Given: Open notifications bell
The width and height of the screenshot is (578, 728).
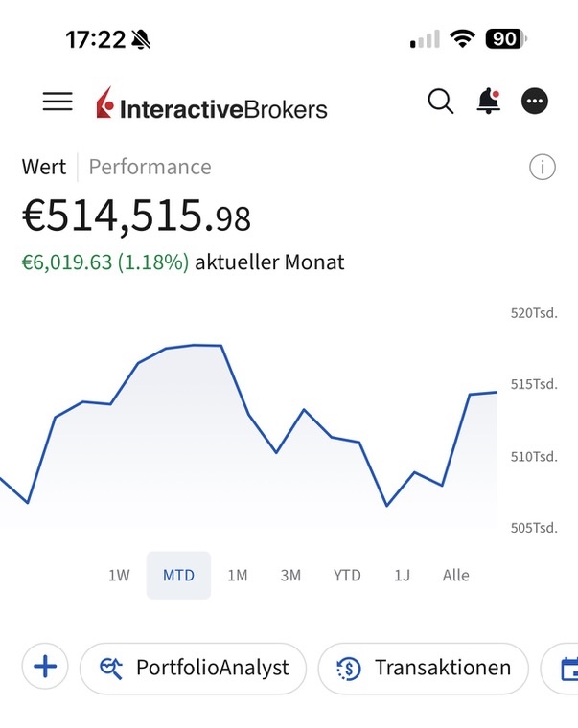Looking at the screenshot, I should coord(488,102).
